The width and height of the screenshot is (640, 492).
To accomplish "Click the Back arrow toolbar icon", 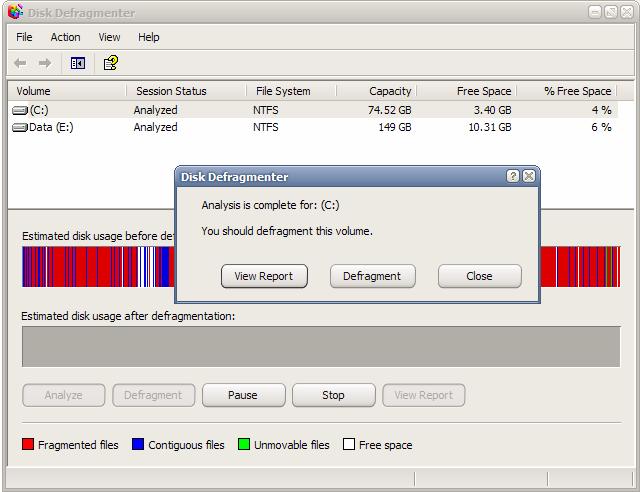I will 20,63.
